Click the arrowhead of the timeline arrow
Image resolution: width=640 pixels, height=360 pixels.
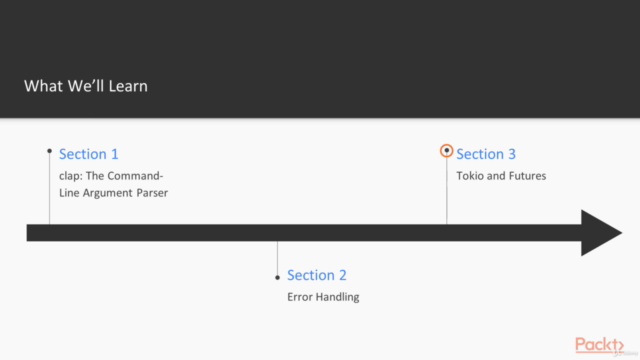click(600, 233)
